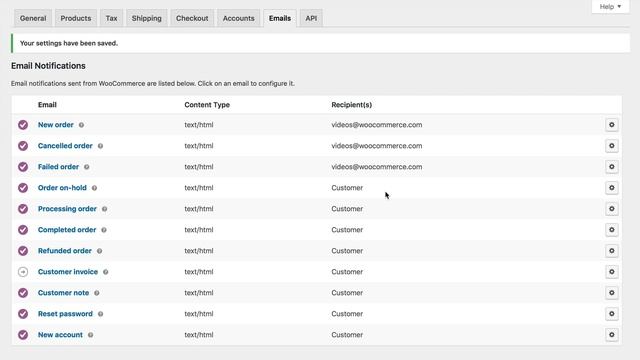
Task: Toggle enabled checkmark for Completed order email
Action: tap(23, 230)
